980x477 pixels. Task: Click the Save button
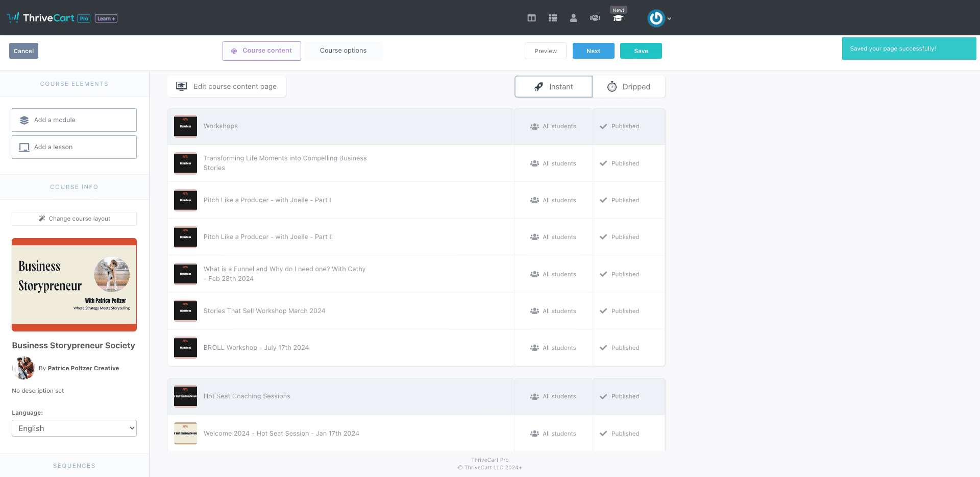point(641,51)
